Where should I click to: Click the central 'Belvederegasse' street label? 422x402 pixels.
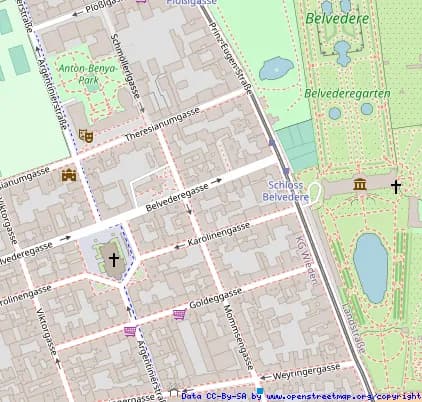(x=177, y=197)
